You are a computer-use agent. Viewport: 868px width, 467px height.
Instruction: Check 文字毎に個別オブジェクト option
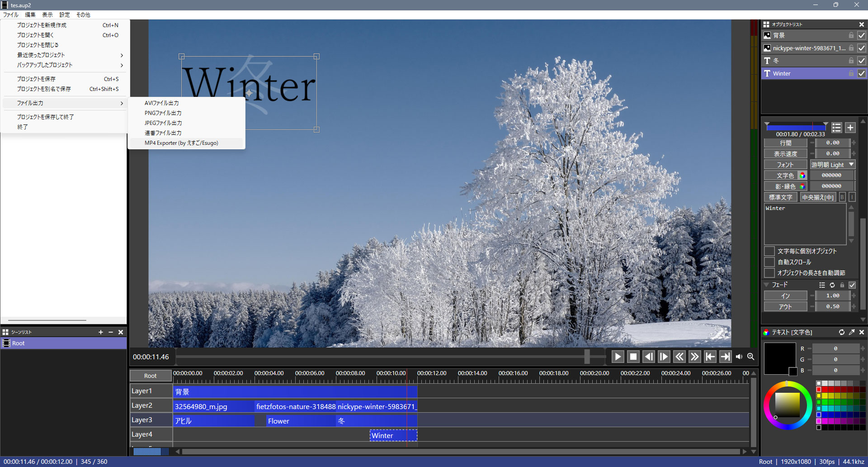pos(769,251)
